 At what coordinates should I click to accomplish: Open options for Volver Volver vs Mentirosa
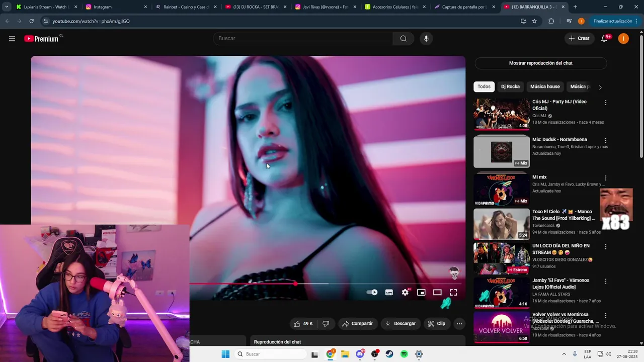606,315
